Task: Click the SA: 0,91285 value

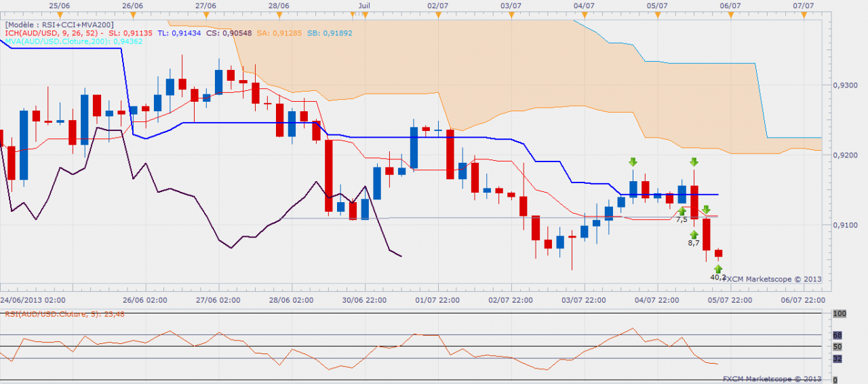Action: click(x=278, y=33)
